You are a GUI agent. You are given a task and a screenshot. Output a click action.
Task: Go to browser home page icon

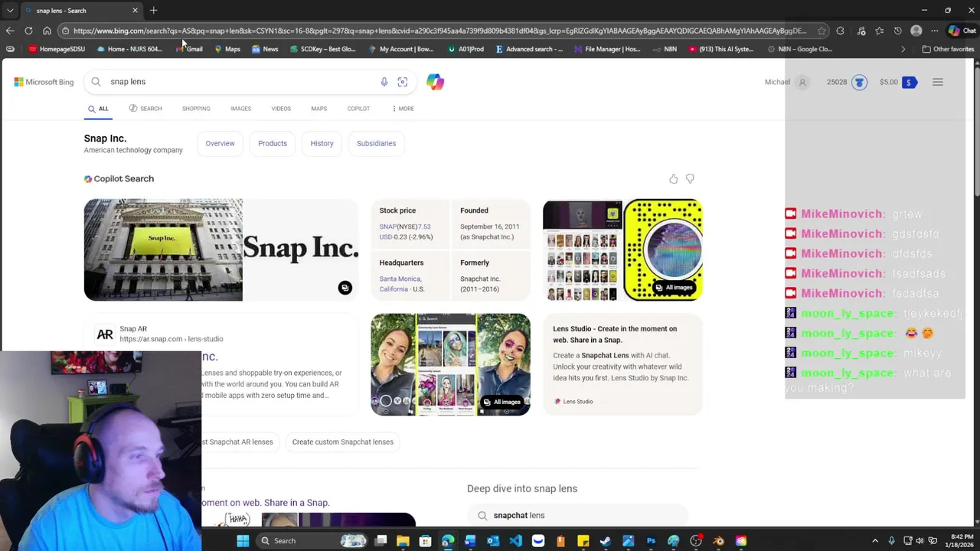pyautogui.click(x=47, y=31)
